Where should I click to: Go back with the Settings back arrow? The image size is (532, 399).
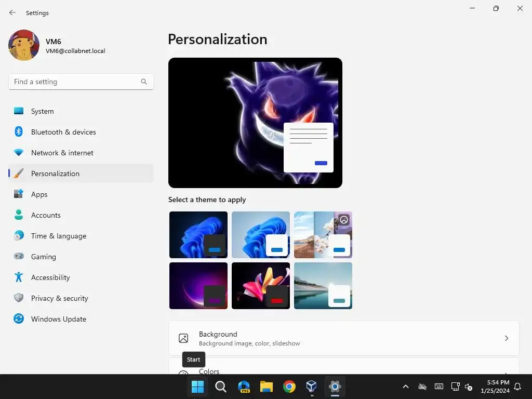(x=12, y=12)
